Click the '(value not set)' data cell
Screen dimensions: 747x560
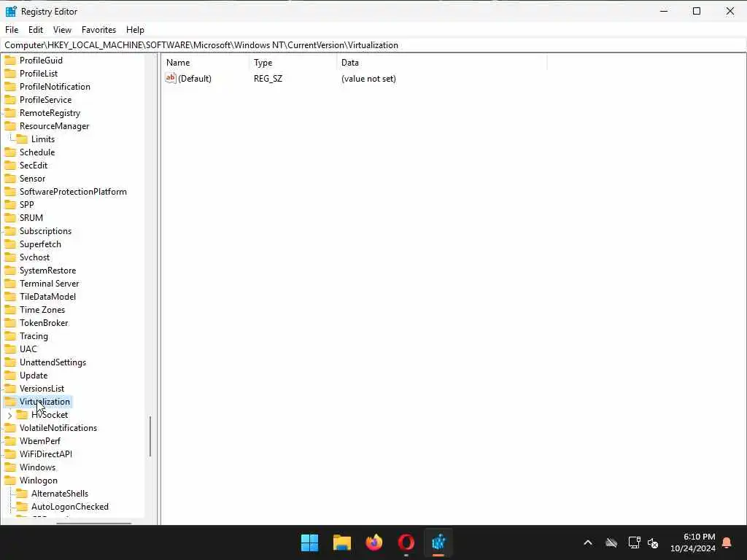[x=368, y=79]
